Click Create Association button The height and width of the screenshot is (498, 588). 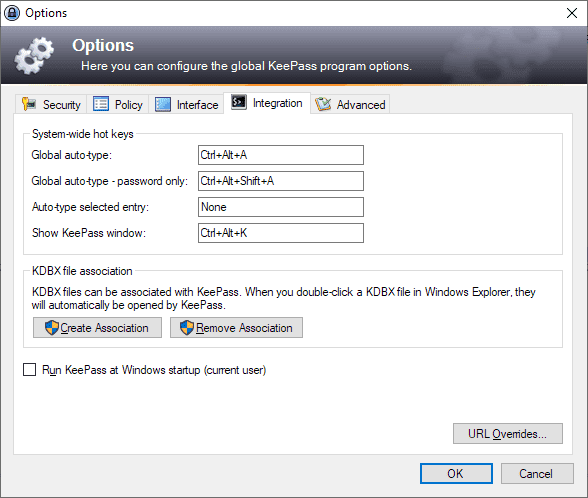click(x=98, y=328)
